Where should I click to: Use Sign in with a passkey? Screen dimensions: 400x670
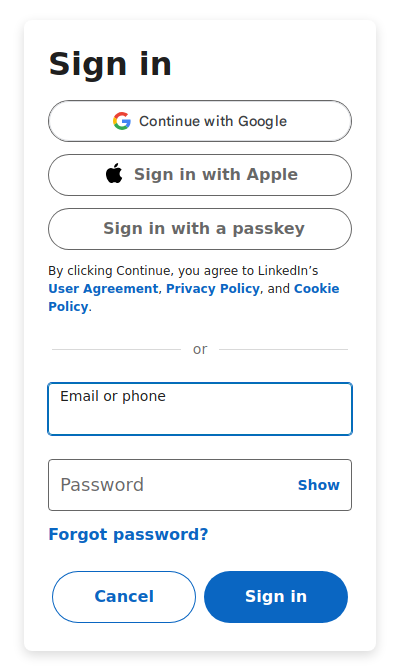(200, 229)
